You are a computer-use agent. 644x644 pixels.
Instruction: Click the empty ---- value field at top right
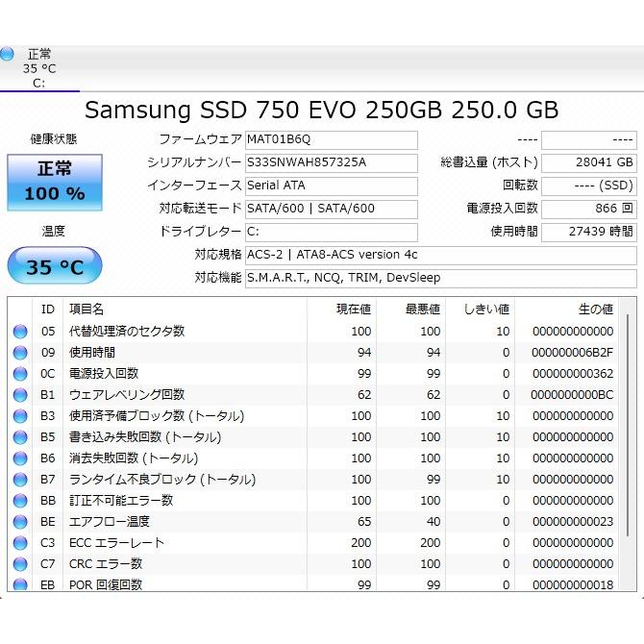(x=589, y=140)
